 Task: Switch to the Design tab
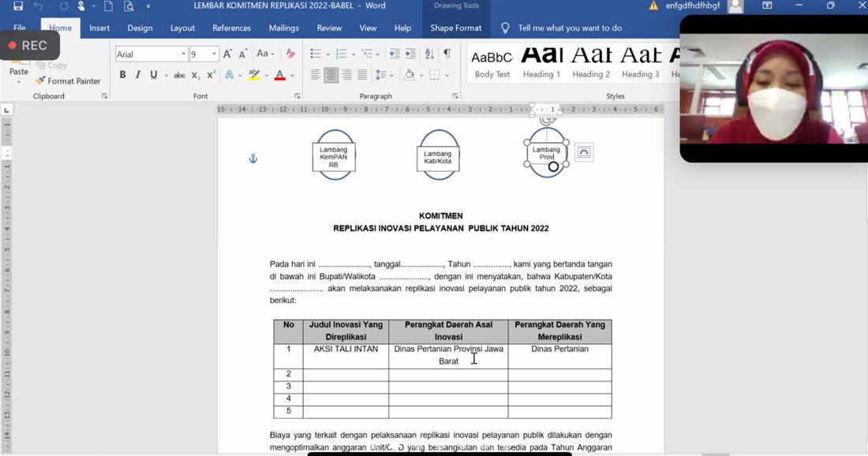140,28
